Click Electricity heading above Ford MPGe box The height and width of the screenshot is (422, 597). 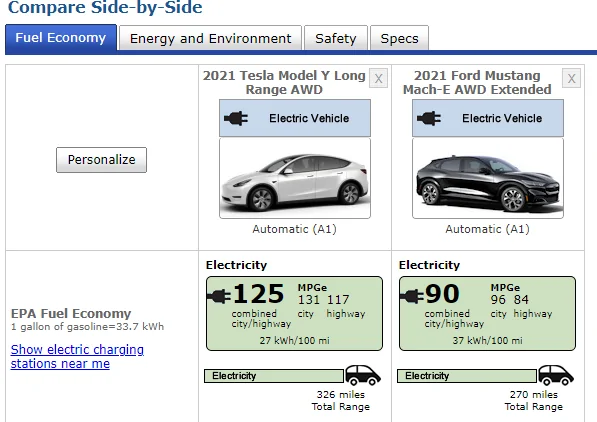[x=429, y=265]
